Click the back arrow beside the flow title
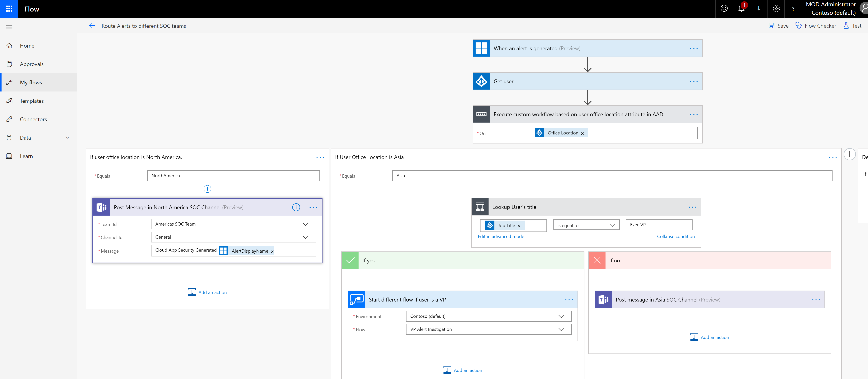The width and height of the screenshot is (868, 379). tap(92, 25)
